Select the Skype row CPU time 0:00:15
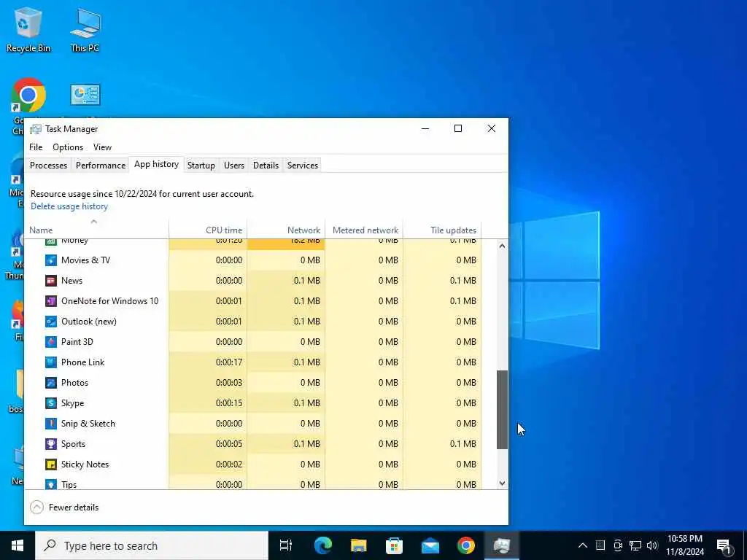747x560 pixels. (x=229, y=403)
